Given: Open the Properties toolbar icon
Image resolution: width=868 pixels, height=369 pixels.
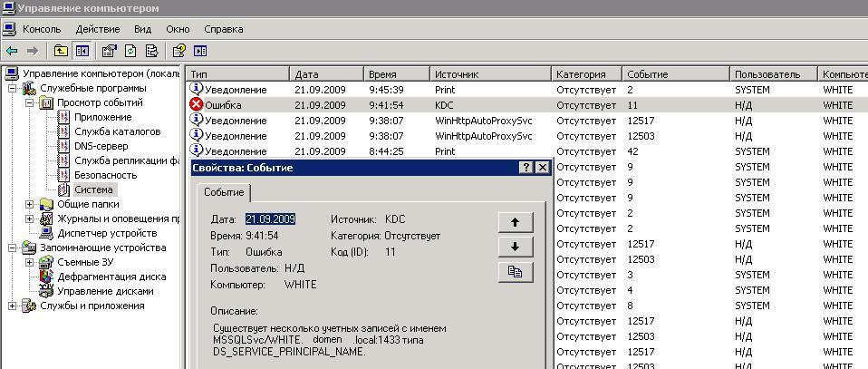Looking at the screenshot, I should pyautogui.click(x=110, y=51).
